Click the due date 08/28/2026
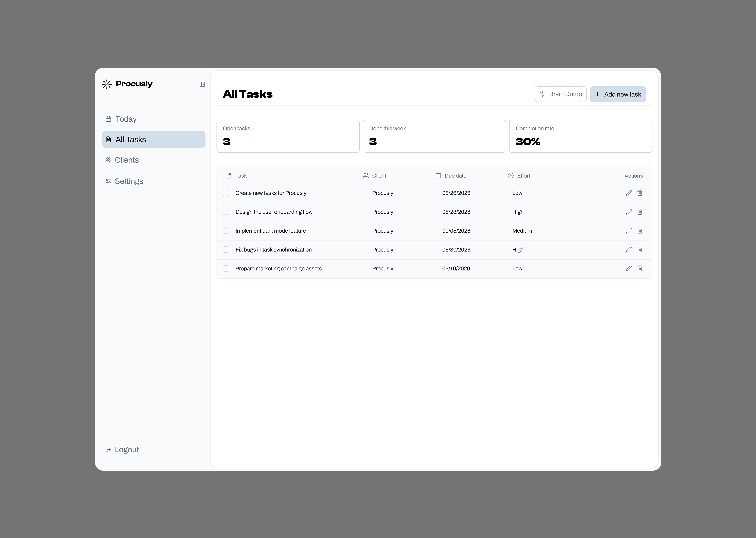 [456, 212]
